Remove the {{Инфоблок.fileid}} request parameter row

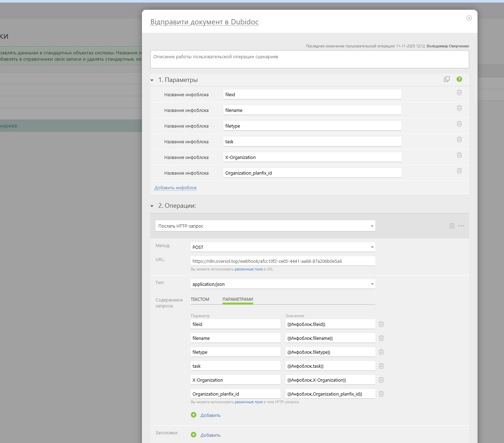381,324
